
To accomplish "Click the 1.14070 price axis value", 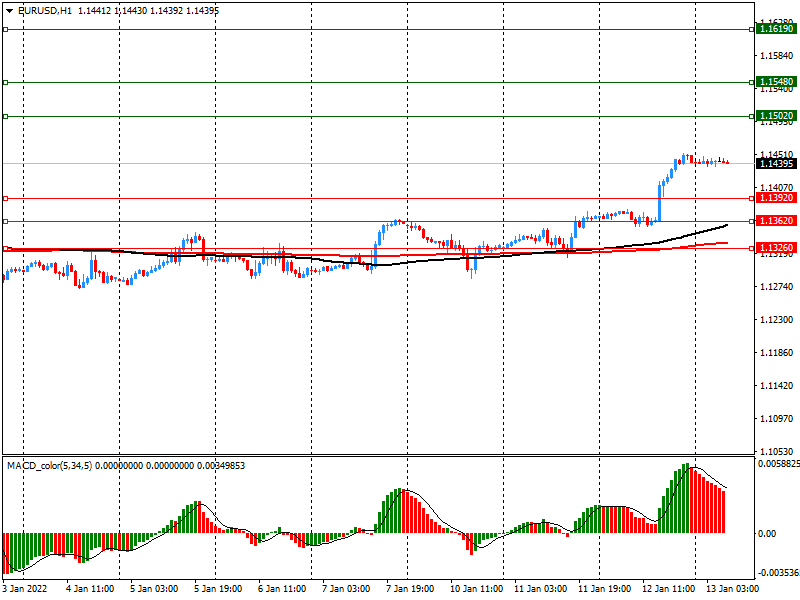I will (777, 188).
